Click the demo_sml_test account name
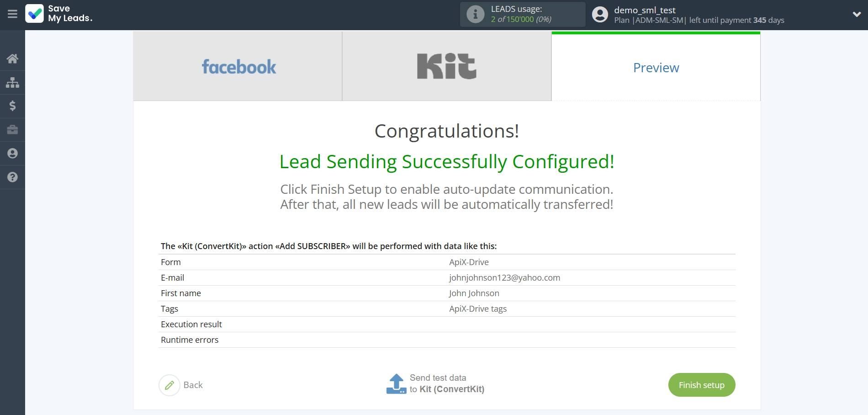Screen dimensions: 868x415 [x=645, y=10]
